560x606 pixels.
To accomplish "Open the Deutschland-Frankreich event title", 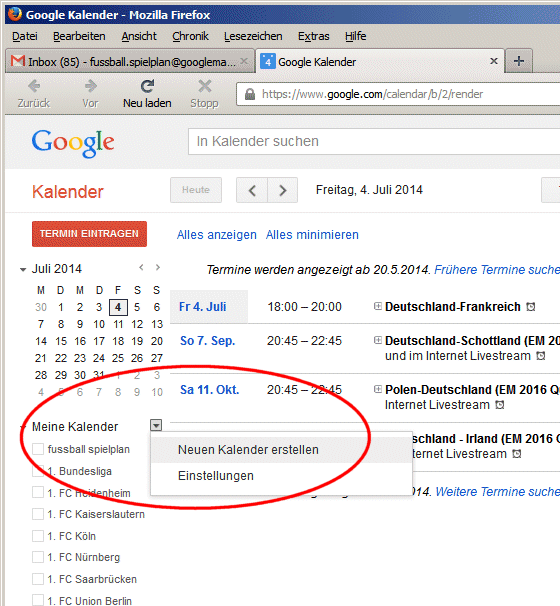I will (x=453, y=307).
